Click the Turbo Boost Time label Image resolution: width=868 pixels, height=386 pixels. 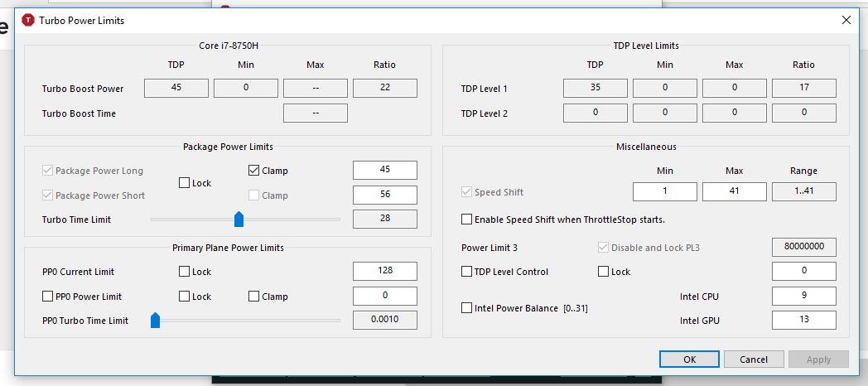[80, 113]
